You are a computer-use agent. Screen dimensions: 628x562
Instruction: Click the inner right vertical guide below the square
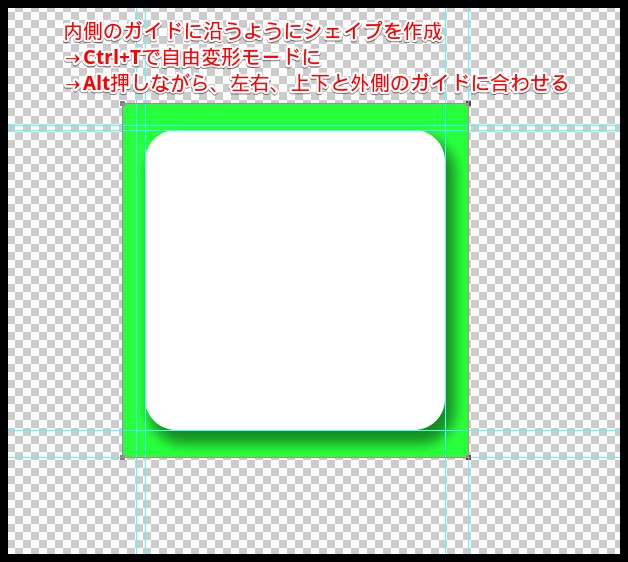point(446,510)
